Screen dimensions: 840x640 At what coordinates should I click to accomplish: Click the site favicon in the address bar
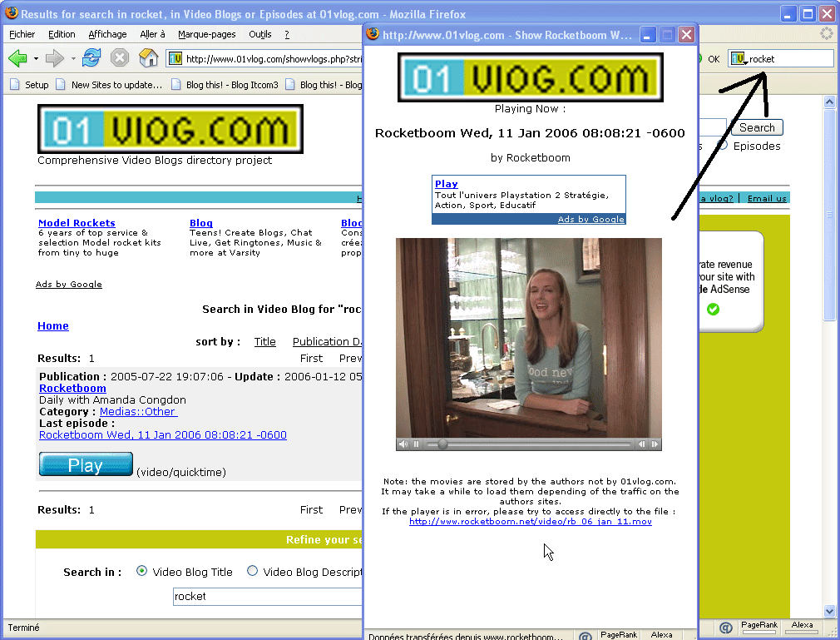pyautogui.click(x=175, y=58)
